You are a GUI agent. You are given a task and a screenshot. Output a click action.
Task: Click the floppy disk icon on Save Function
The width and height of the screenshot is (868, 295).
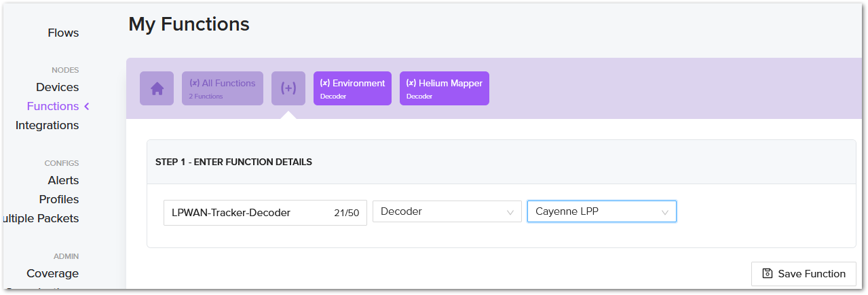pos(768,273)
